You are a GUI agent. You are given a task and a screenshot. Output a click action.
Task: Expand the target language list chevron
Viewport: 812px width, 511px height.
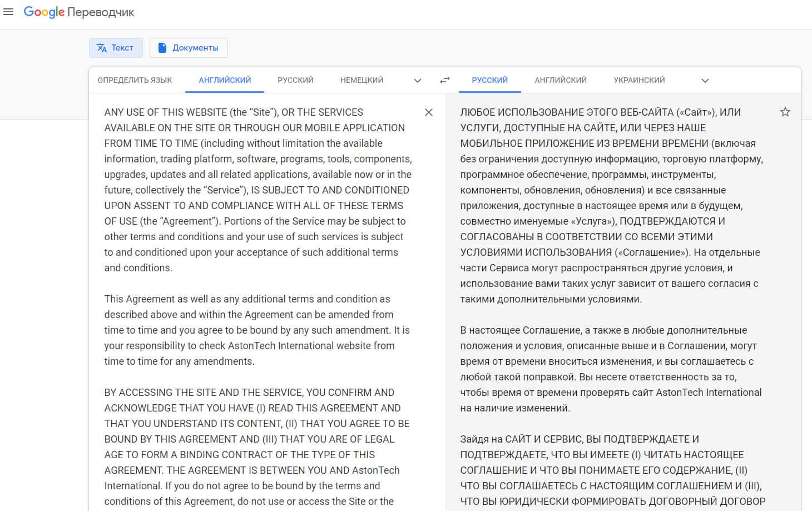click(x=705, y=81)
